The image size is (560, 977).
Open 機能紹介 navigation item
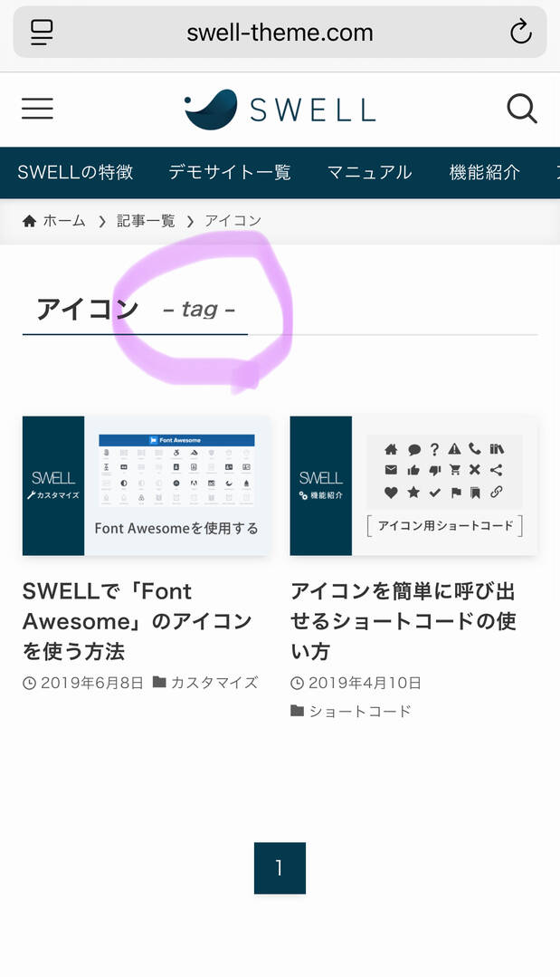tap(485, 172)
